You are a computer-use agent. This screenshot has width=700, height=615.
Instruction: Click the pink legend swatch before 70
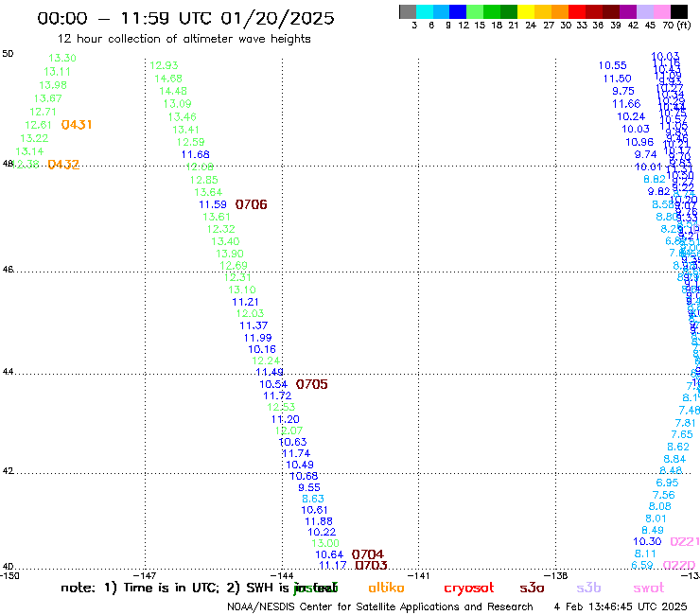coord(661,11)
